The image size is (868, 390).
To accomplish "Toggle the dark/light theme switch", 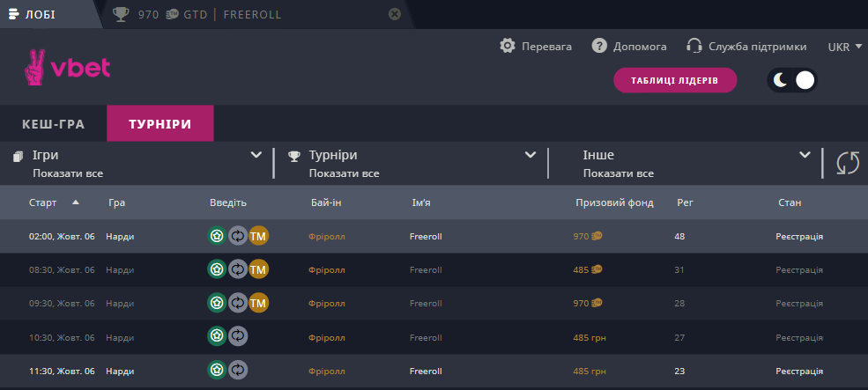I will click(792, 81).
